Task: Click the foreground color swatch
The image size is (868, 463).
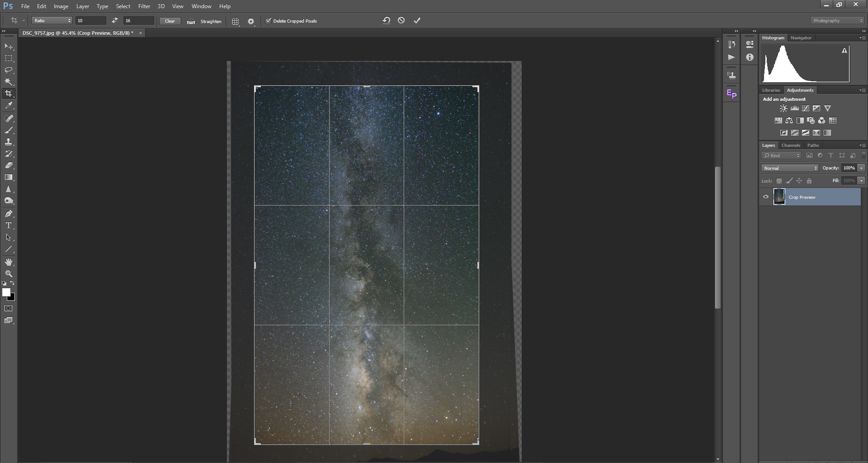Action: click(6, 292)
